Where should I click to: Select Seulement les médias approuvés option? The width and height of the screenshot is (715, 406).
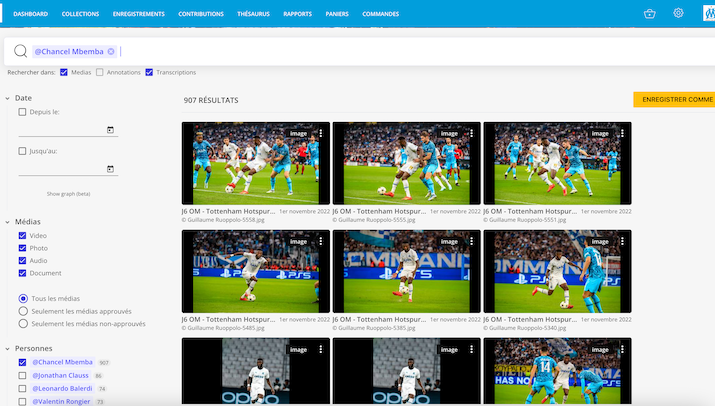23,311
